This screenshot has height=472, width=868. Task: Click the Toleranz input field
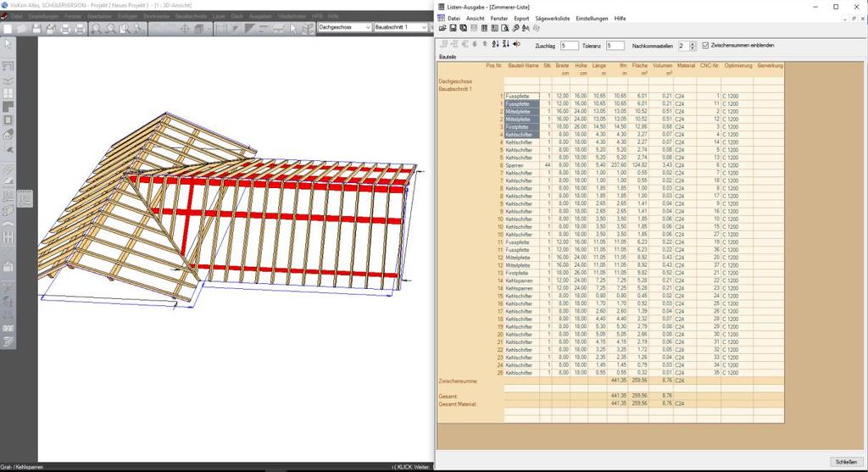point(615,46)
